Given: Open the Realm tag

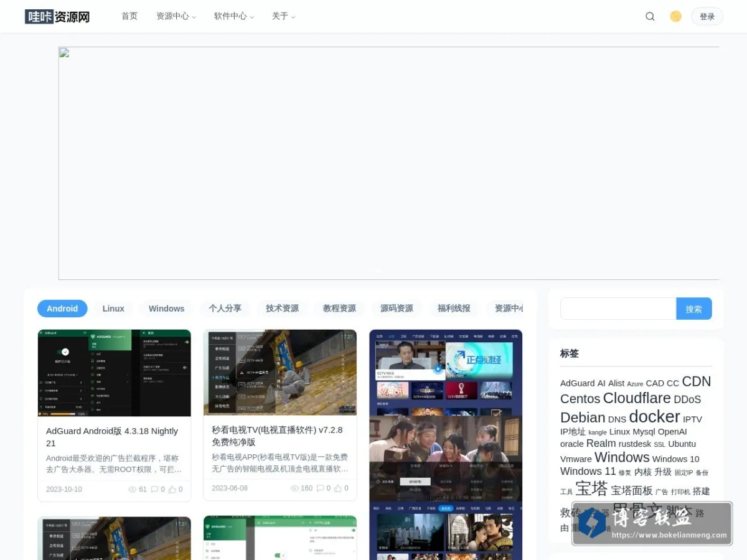Looking at the screenshot, I should pyautogui.click(x=601, y=444).
